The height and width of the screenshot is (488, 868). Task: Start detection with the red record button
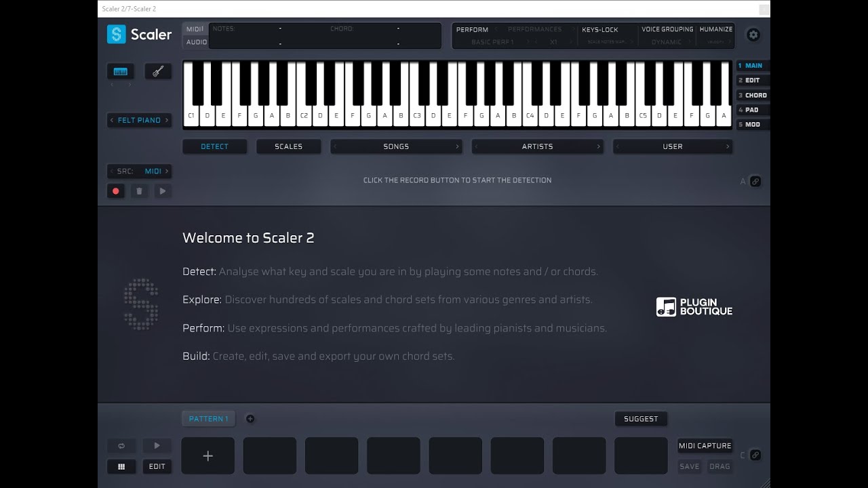tap(115, 191)
